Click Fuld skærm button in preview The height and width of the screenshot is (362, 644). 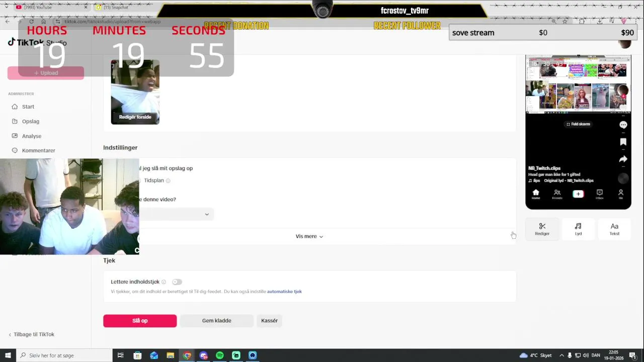tap(578, 124)
